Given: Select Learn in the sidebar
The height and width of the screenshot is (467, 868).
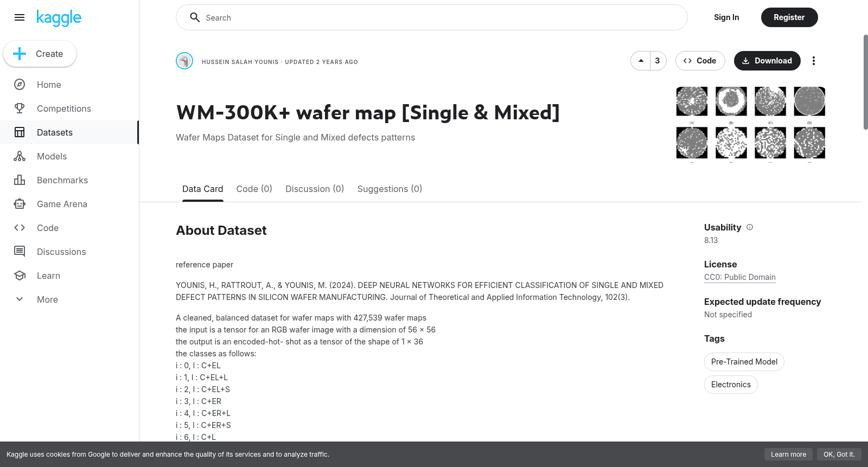Looking at the screenshot, I should [x=69, y=276].
